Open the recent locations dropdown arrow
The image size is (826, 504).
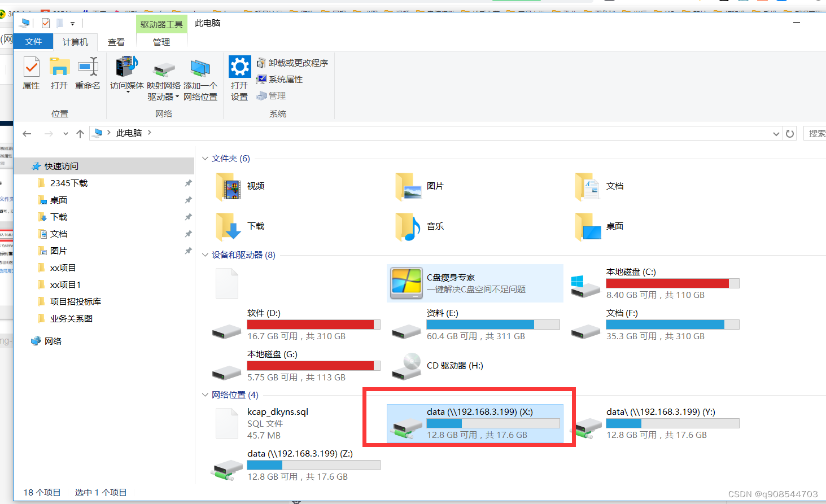tap(65, 134)
